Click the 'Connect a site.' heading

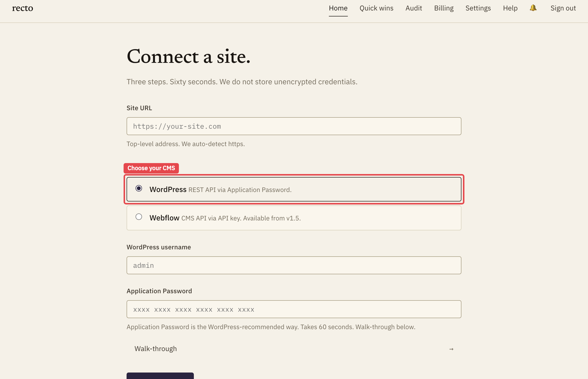click(x=188, y=57)
